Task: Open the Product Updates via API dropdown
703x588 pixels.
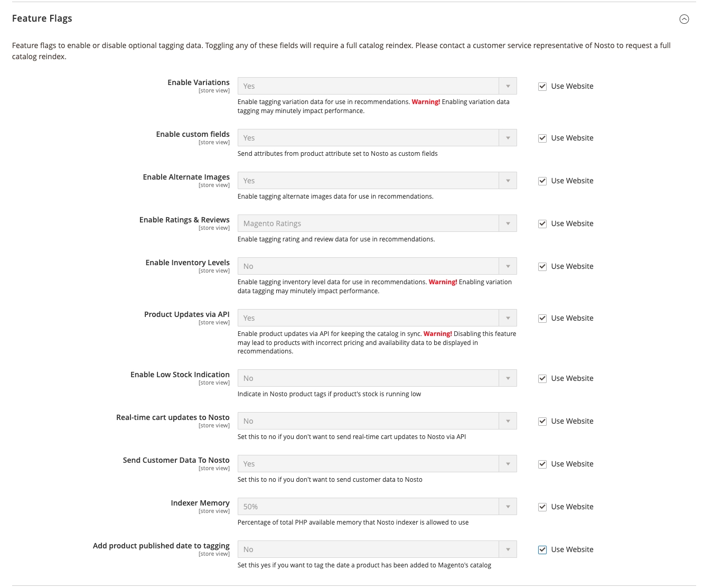Action: click(x=377, y=318)
